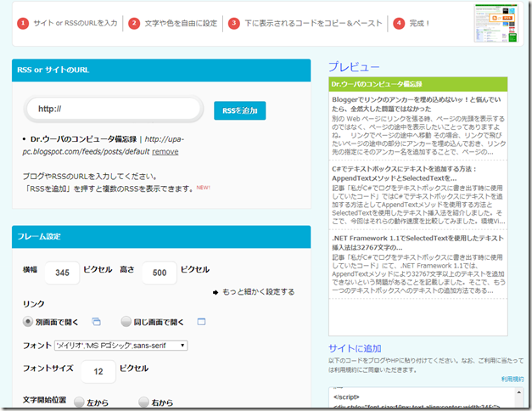Click the RSS or サイトのURL section header
The image size is (532, 411).
(x=161, y=70)
